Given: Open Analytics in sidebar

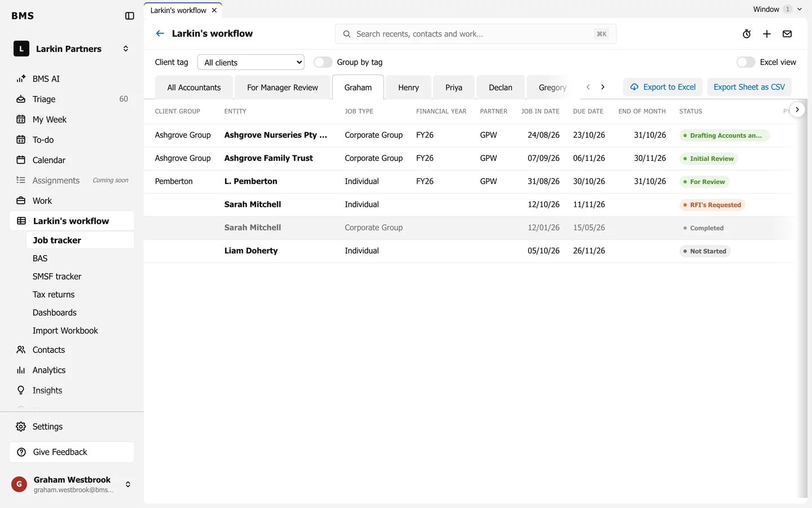Looking at the screenshot, I should click(x=72, y=370).
